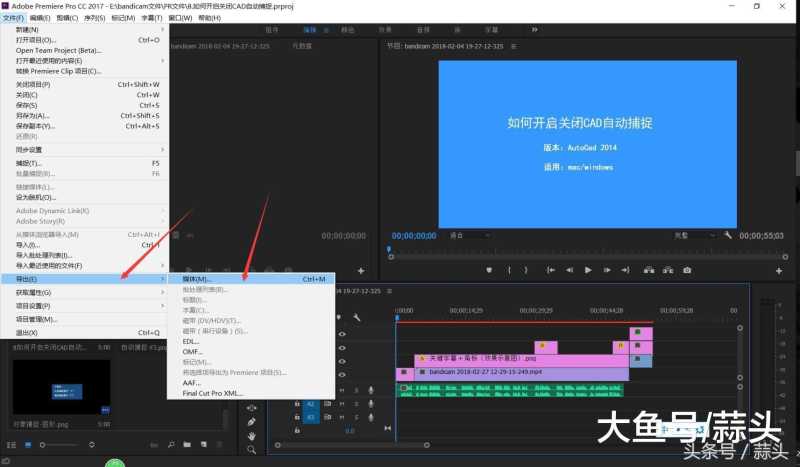Switch Project panel to list view

[x=12, y=445]
